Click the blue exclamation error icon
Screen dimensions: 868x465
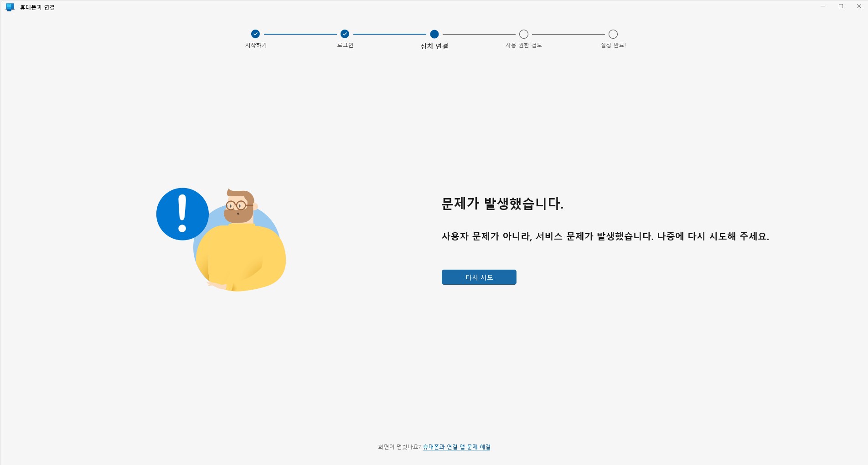click(183, 214)
